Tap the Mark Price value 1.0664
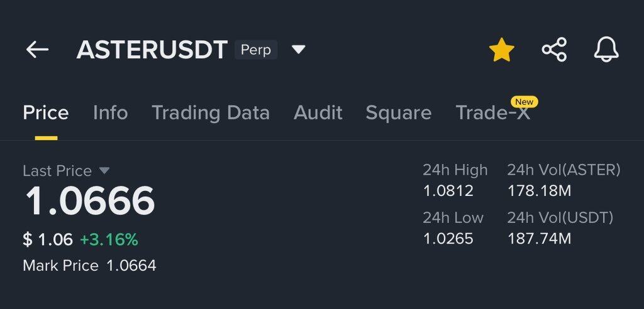The width and height of the screenshot is (644, 309). point(131,266)
